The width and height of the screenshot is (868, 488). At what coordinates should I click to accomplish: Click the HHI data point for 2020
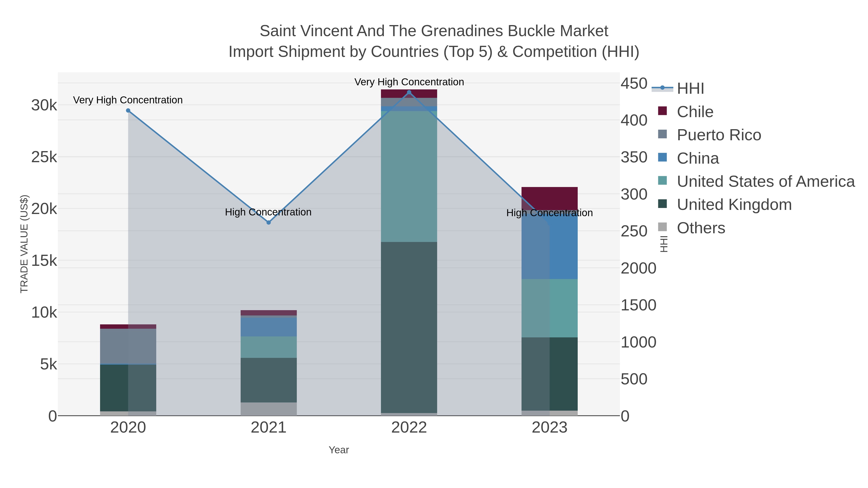tap(128, 110)
